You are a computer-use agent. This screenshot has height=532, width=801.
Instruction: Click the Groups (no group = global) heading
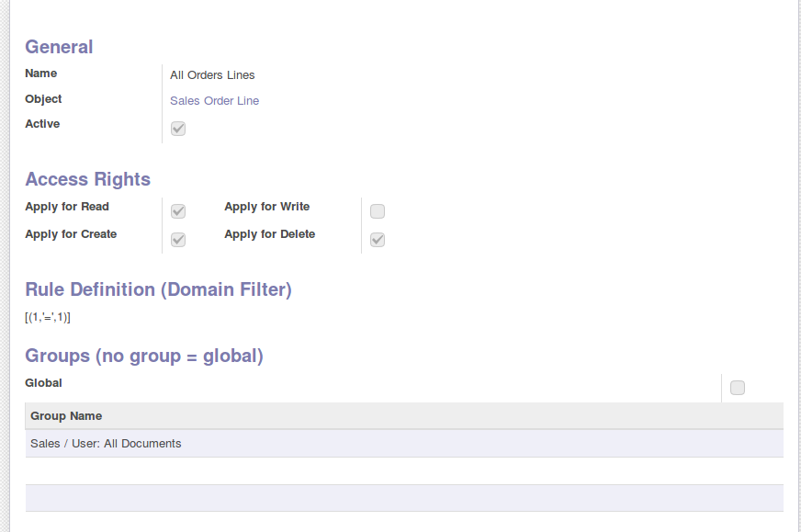[x=144, y=356]
